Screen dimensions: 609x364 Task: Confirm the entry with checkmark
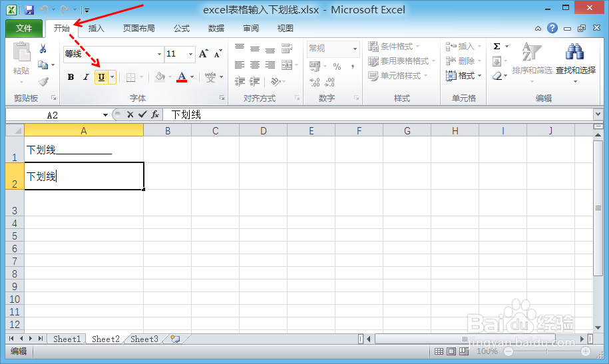coord(142,114)
